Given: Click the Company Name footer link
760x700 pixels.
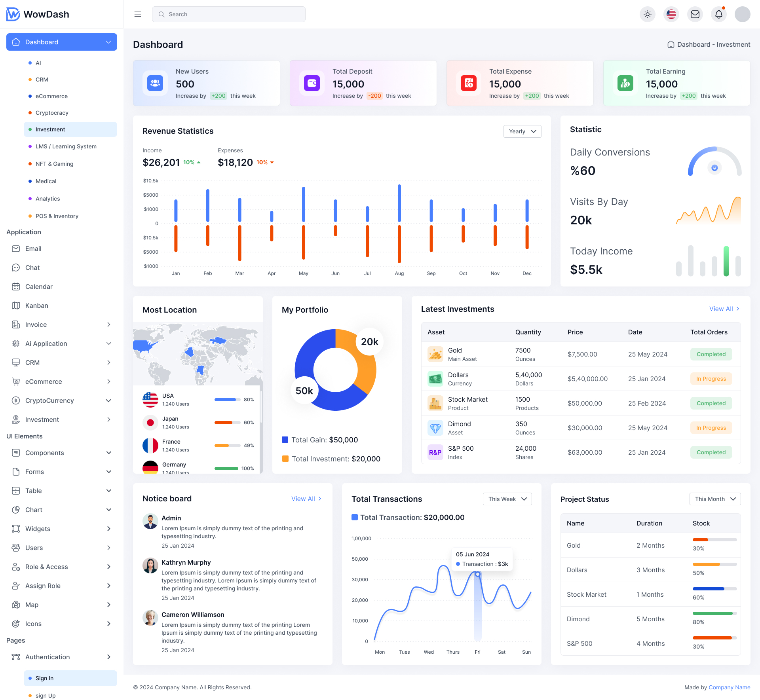Looking at the screenshot, I should tap(730, 687).
